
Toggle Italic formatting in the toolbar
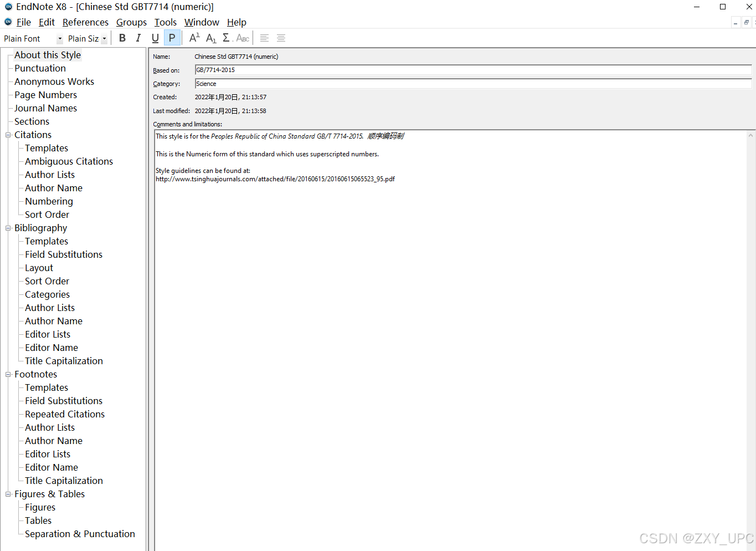click(x=138, y=38)
